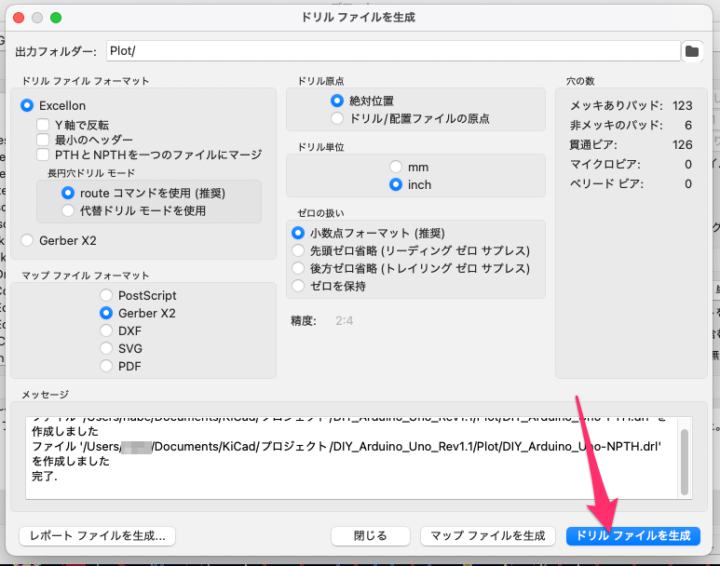
Task: Click the 閉じる button
Action: pyautogui.click(x=371, y=536)
